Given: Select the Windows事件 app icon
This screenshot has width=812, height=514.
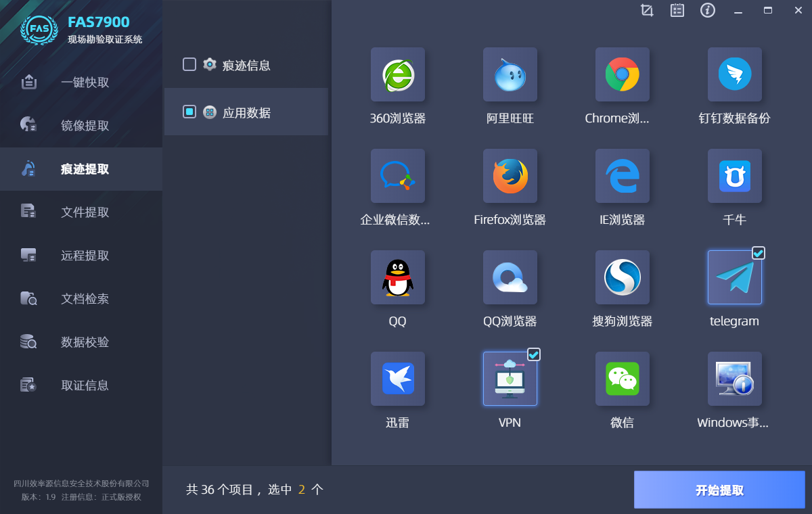Looking at the screenshot, I should [x=735, y=379].
